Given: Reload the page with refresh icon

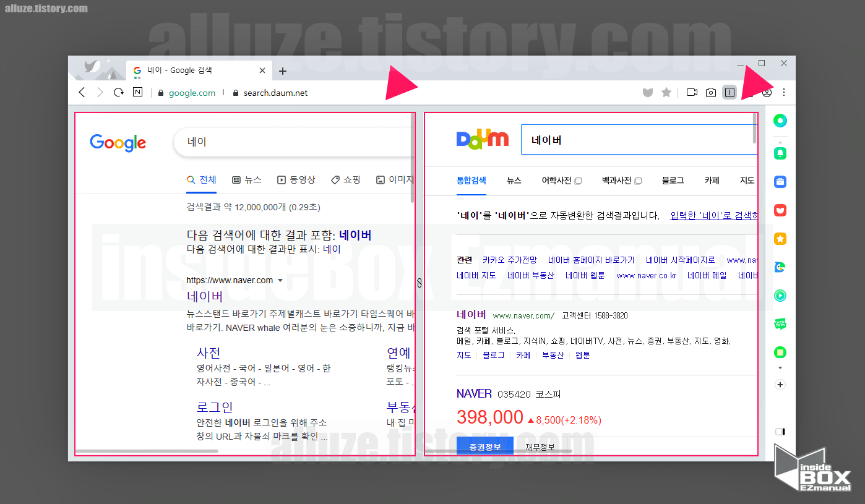Looking at the screenshot, I should [118, 93].
